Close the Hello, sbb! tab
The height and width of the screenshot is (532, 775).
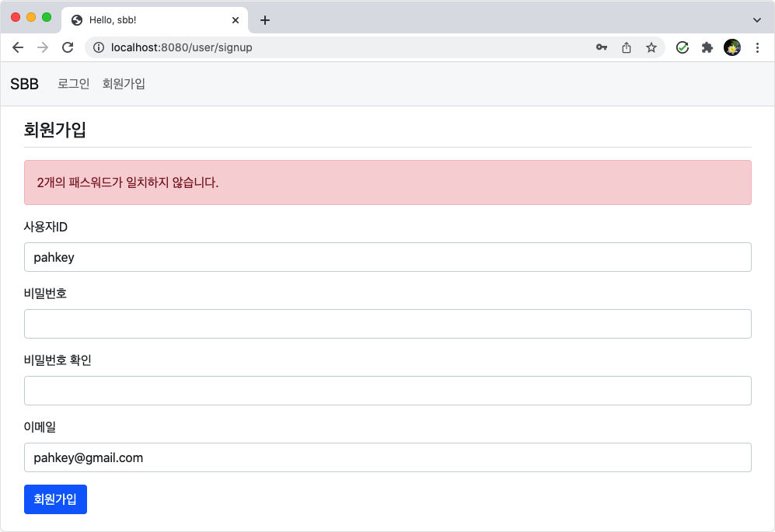pos(236,20)
